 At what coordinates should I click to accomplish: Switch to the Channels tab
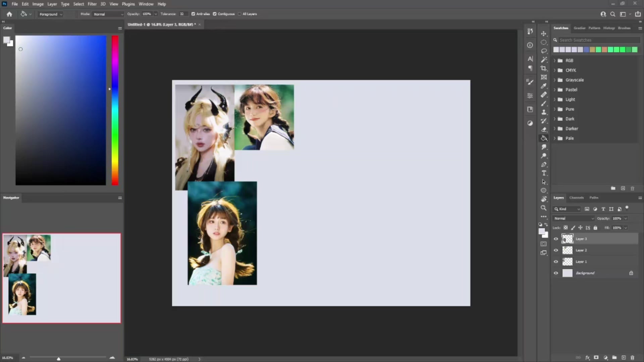(x=576, y=198)
